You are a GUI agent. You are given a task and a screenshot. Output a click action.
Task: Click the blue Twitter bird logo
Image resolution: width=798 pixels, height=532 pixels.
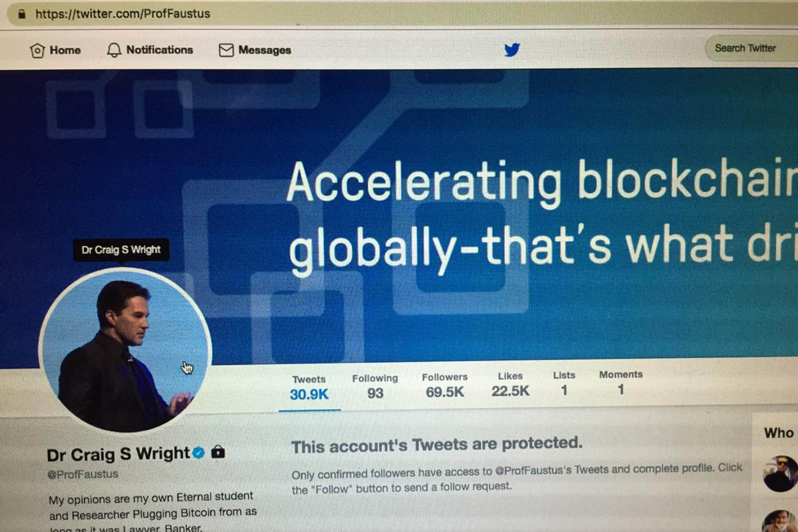click(512, 49)
